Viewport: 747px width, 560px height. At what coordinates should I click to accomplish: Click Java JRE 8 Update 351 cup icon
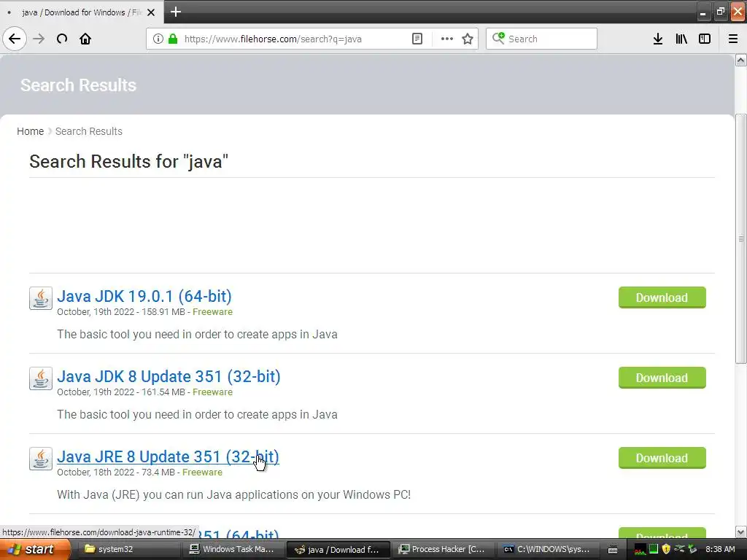(41, 459)
